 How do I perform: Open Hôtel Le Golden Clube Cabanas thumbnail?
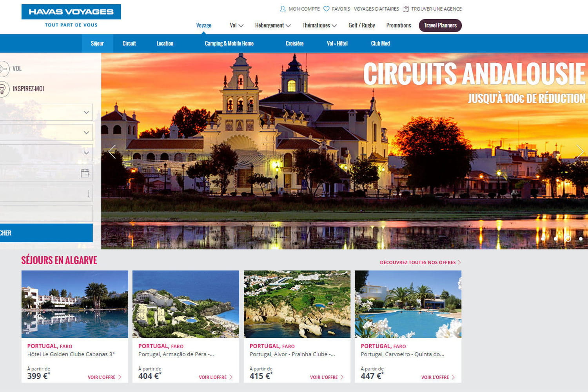pyautogui.click(x=75, y=304)
